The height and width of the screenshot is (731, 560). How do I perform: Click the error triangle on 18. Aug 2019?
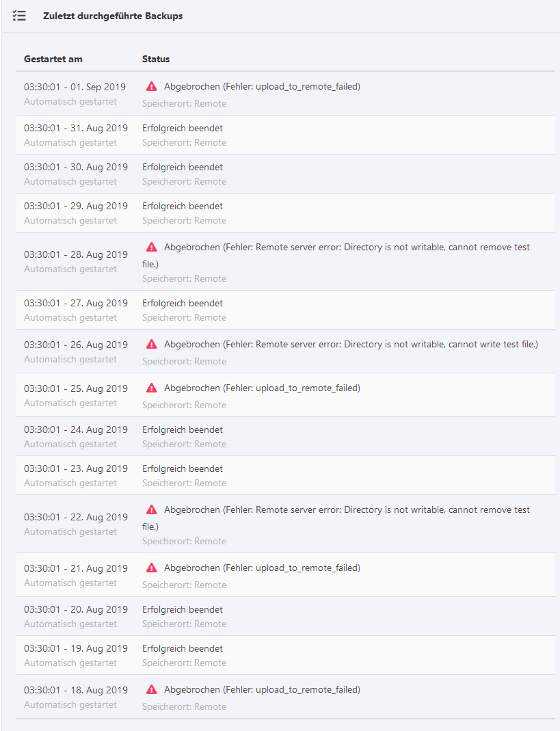152,690
